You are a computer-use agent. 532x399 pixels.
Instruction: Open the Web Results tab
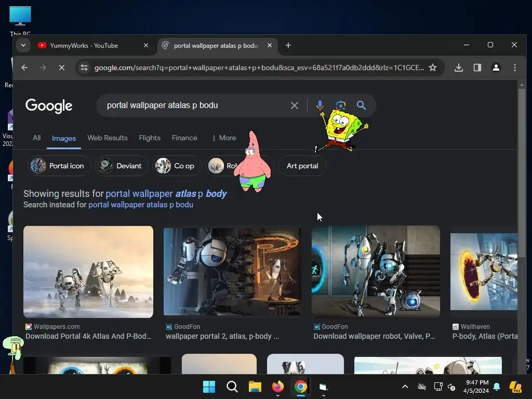click(107, 138)
